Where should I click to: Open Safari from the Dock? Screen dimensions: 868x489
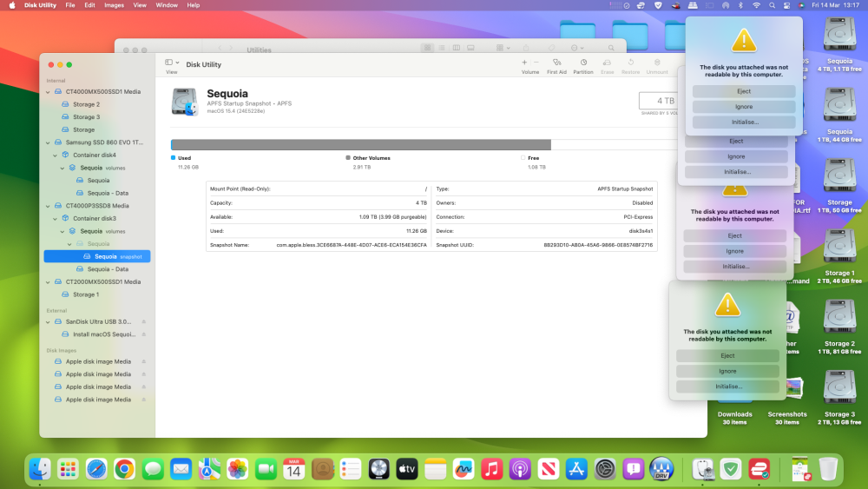[x=96, y=470]
